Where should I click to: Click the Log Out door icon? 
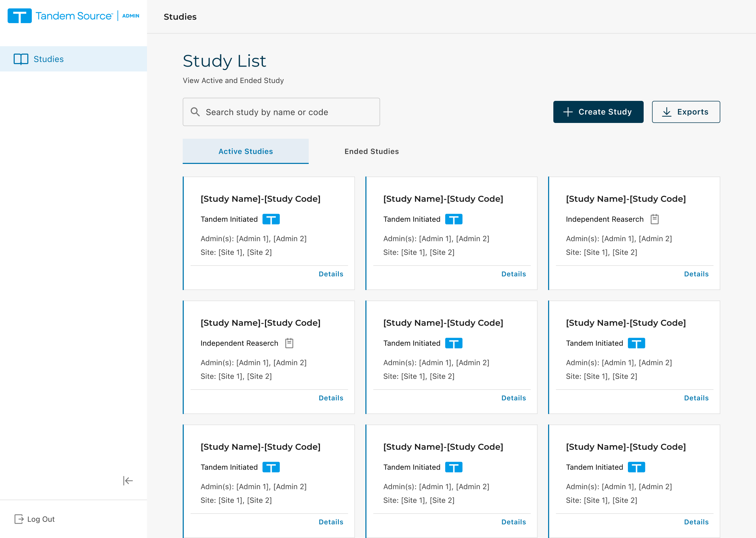19,519
